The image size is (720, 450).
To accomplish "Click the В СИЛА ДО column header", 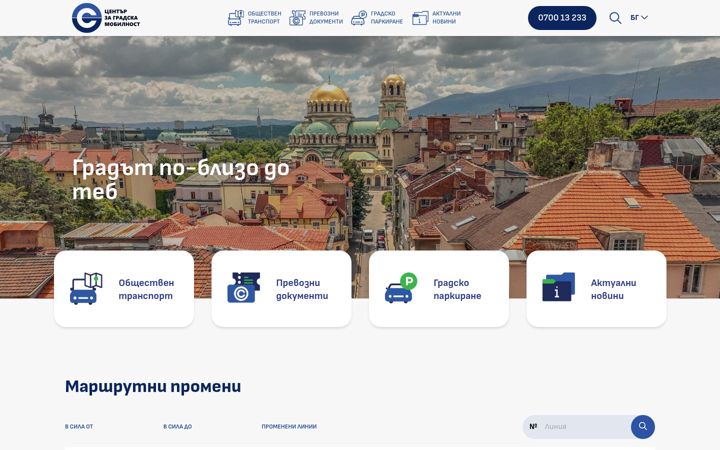I will point(178,427).
